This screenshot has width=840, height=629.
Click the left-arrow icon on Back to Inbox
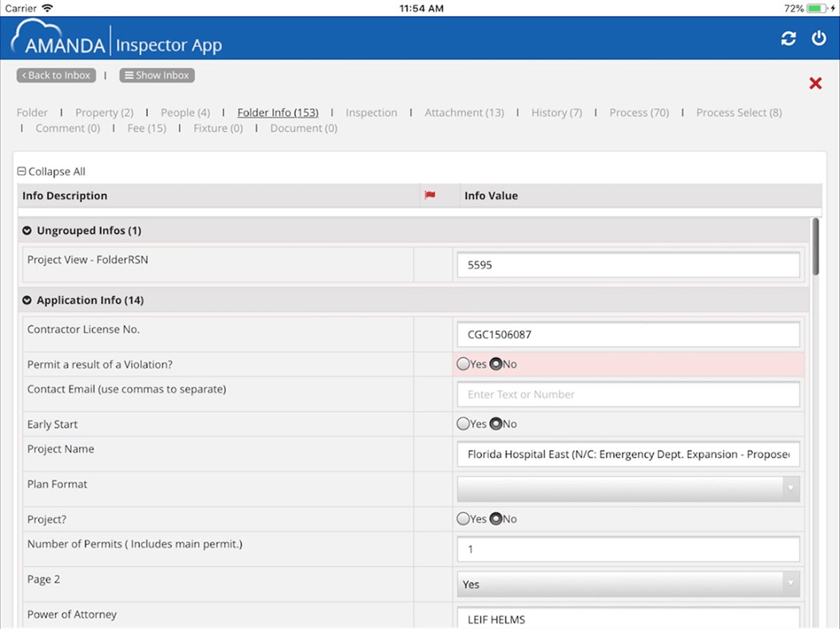coord(25,75)
